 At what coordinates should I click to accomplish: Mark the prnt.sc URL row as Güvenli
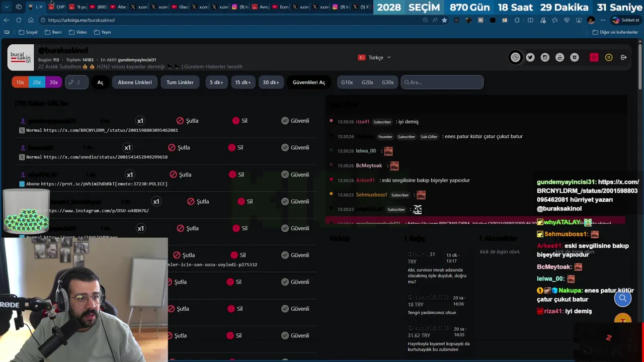295,174
